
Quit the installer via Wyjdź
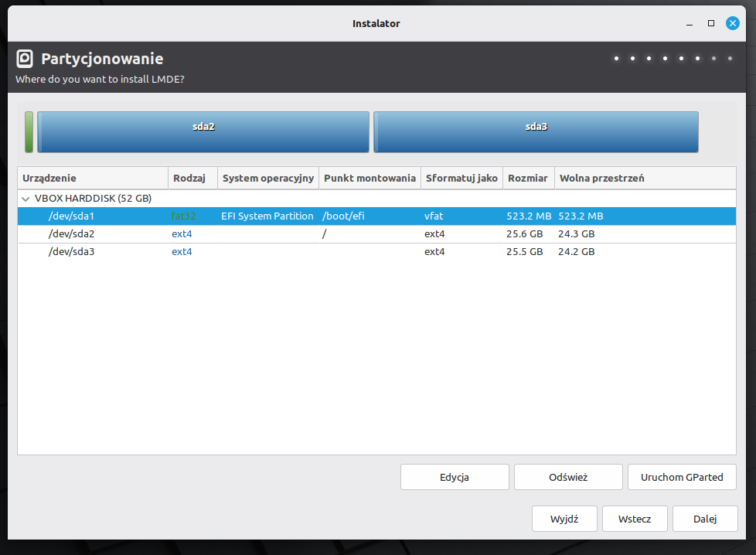click(564, 519)
